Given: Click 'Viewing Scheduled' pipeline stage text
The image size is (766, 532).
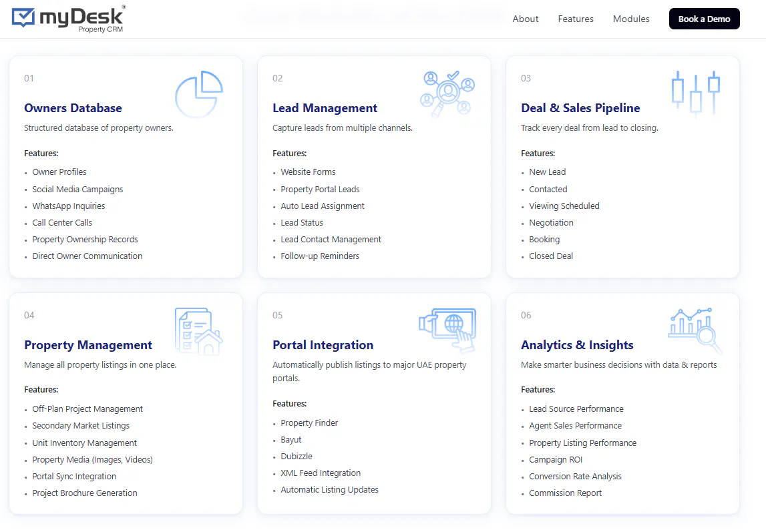Looking at the screenshot, I should pyautogui.click(x=564, y=206).
